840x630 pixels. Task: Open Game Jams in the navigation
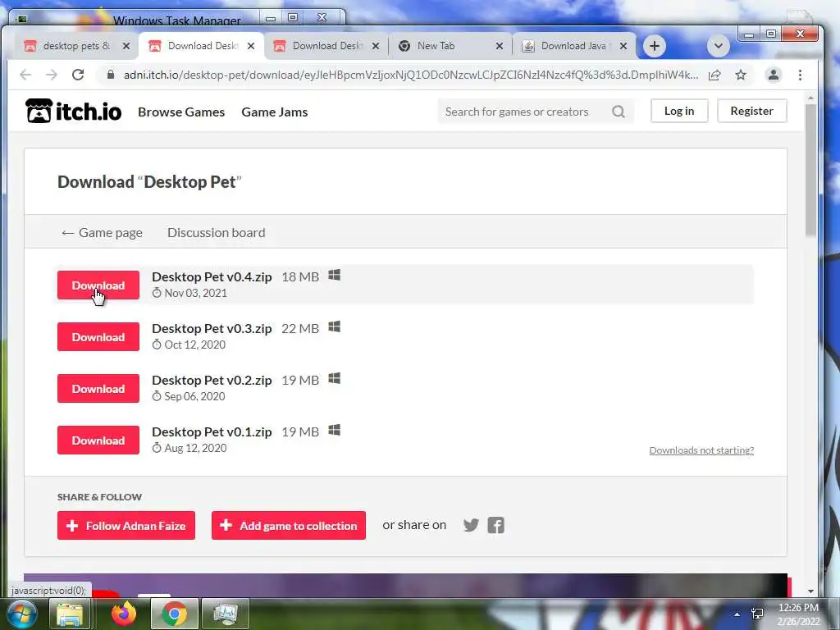click(x=274, y=112)
